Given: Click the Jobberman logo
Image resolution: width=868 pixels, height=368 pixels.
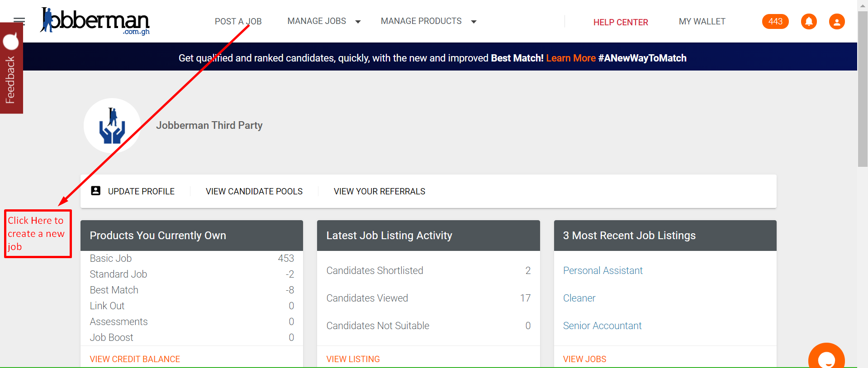Looking at the screenshot, I should coord(95,21).
